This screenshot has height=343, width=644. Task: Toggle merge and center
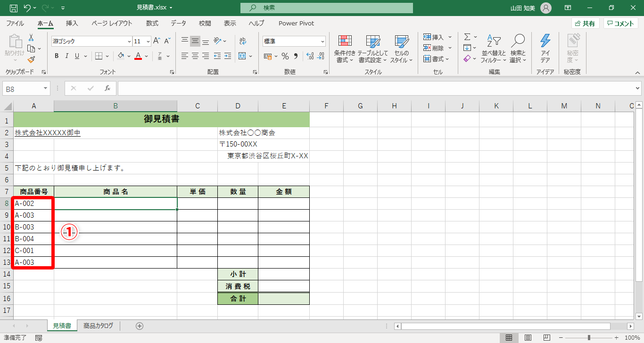tap(243, 56)
